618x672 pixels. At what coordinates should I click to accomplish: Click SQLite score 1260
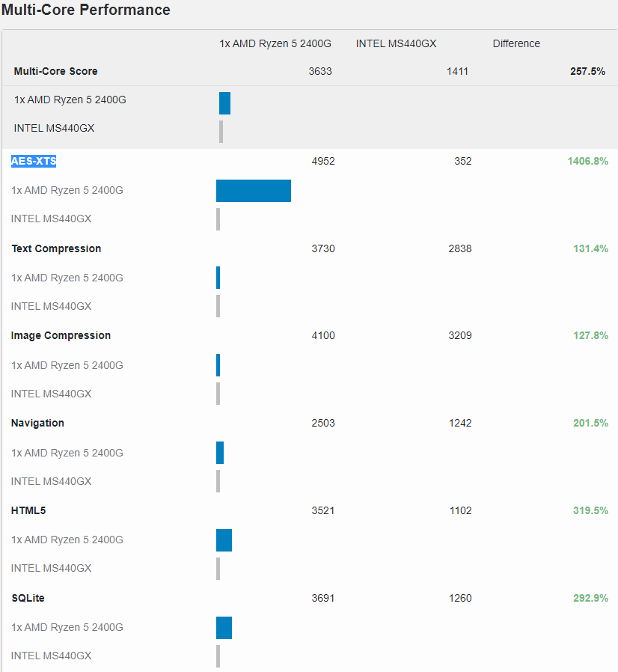[x=460, y=598]
